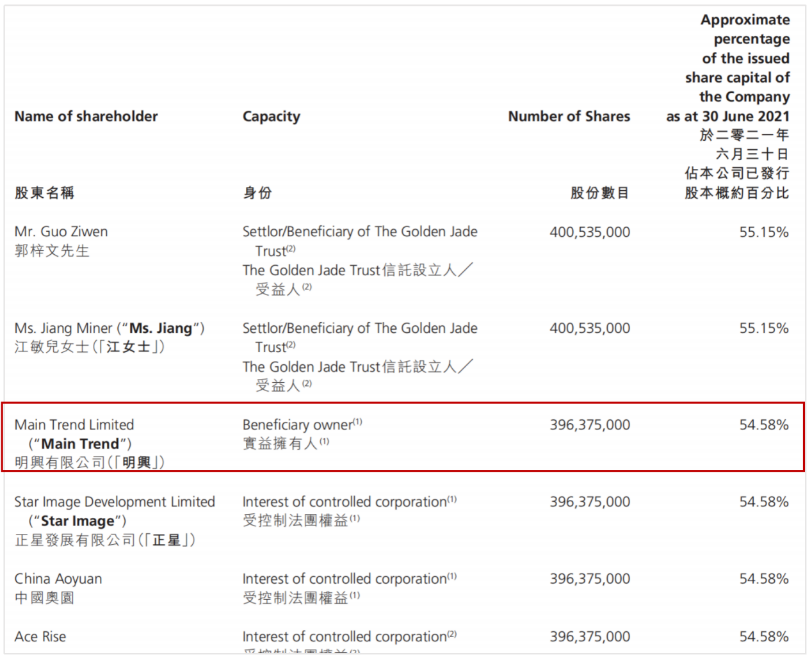The width and height of the screenshot is (812, 660).
Task: Select the Chinese header "身份"
Action: [257, 193]
